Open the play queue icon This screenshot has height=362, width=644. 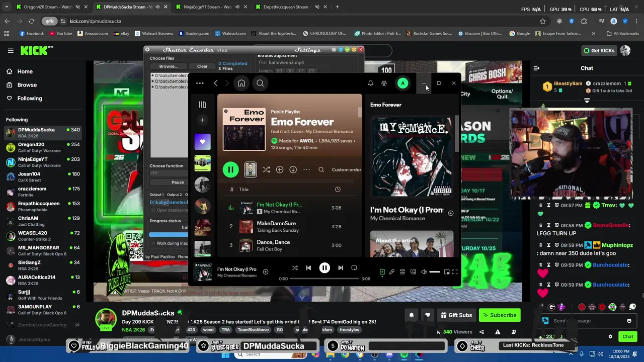pyautogui.click(x=403, y=272)
